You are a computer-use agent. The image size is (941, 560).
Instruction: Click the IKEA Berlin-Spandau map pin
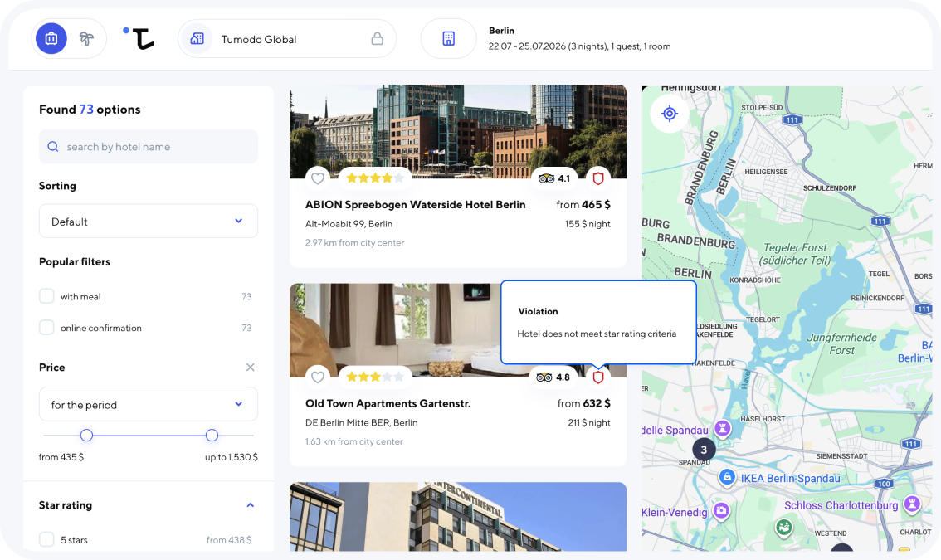[727, 477]
